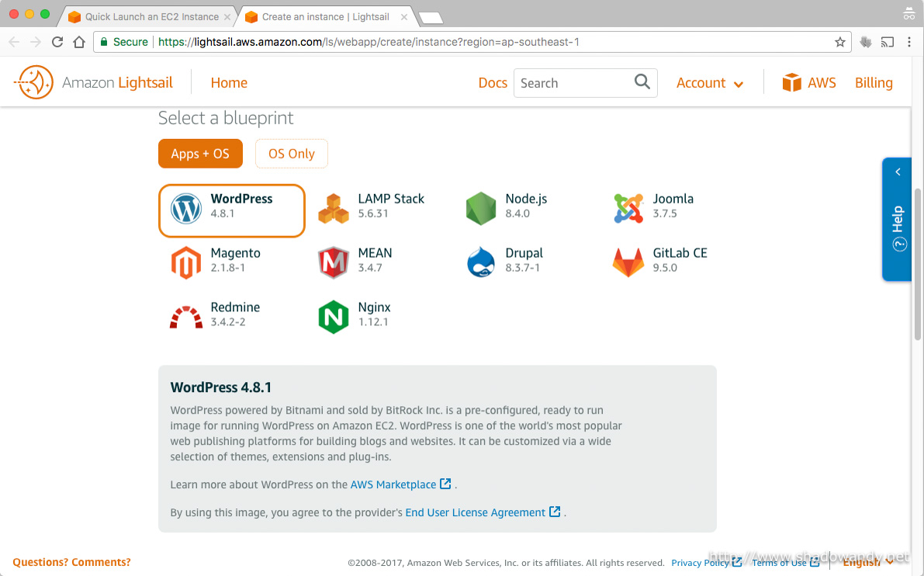This screenshot has height=576, width=924.
Task: Open the End User License Agreement link
Action: (x=475, y=512)
